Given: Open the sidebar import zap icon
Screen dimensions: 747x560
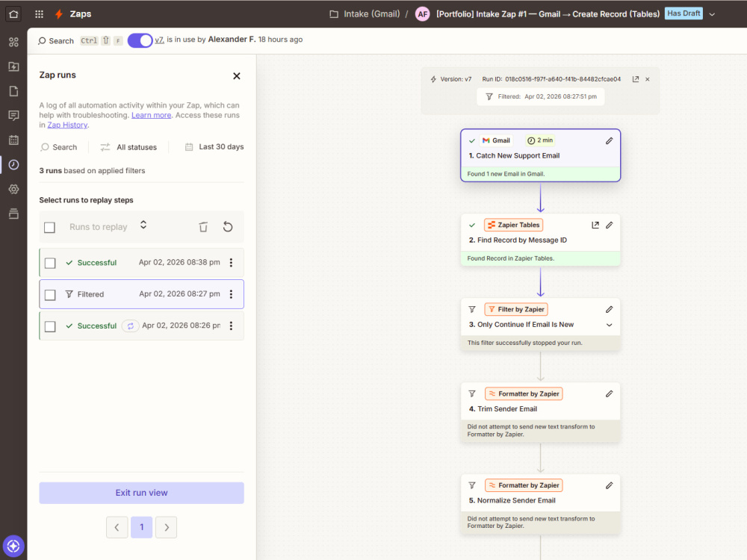Looking at the screenshot, I should (13, 66).
